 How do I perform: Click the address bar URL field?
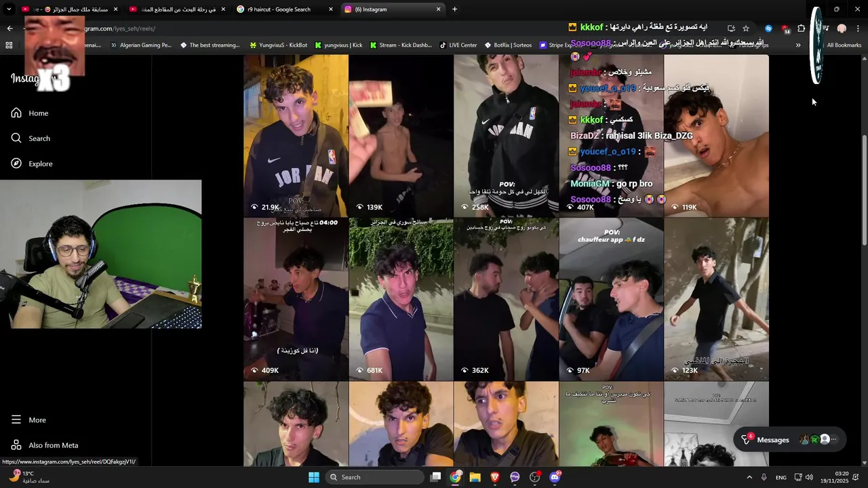(380, 28)
